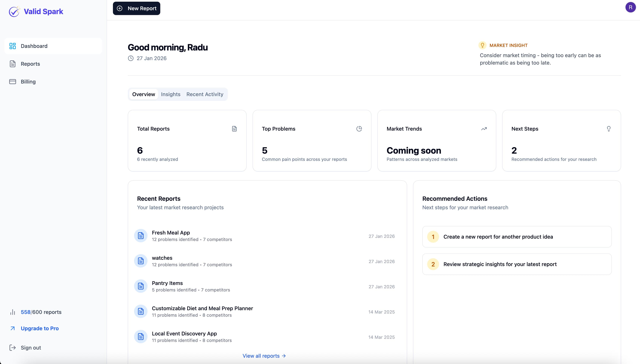The height and width of the screenshot is (364, 640).
Task: Click the pie chart icon on Top Problems
Action: 359,129
